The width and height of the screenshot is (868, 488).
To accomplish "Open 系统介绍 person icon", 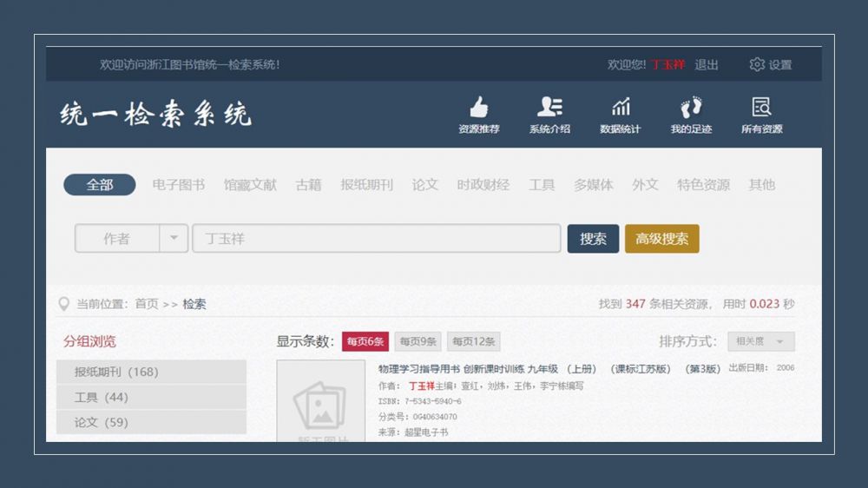I will pyautogui.click(x=549, y=108).
